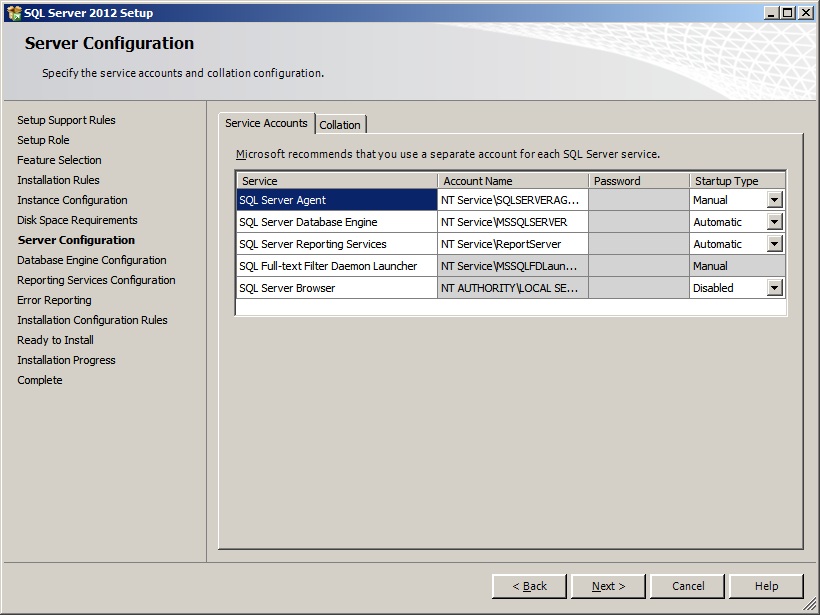The width and height of the screenshot is (820, 615).
Task: Click the Service column header
Action: pos(336,181)
